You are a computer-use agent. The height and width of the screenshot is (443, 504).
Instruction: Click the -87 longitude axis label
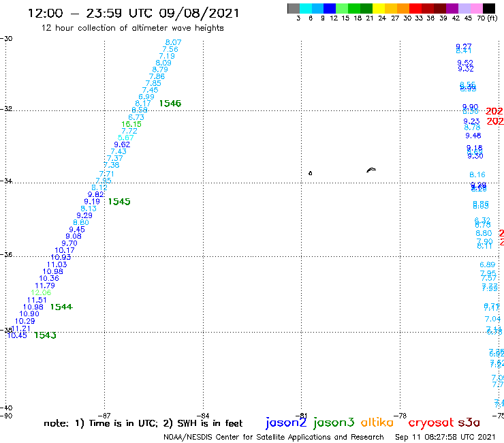tap(104, 416)
